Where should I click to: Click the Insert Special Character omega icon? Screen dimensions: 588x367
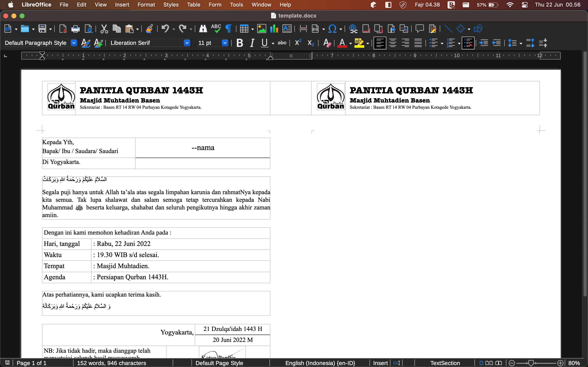click(332, 29)
